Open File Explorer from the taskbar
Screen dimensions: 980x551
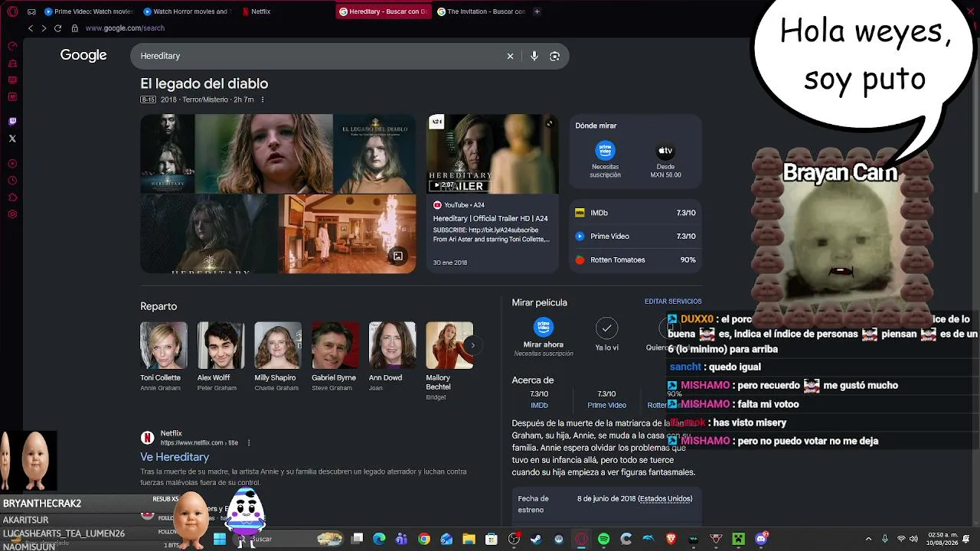coord(469,539)
